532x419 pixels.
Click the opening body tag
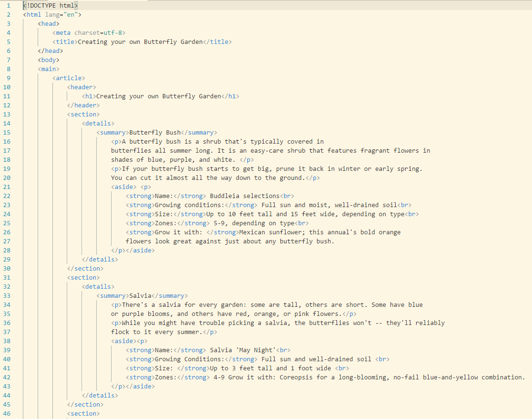coord(49,60)
